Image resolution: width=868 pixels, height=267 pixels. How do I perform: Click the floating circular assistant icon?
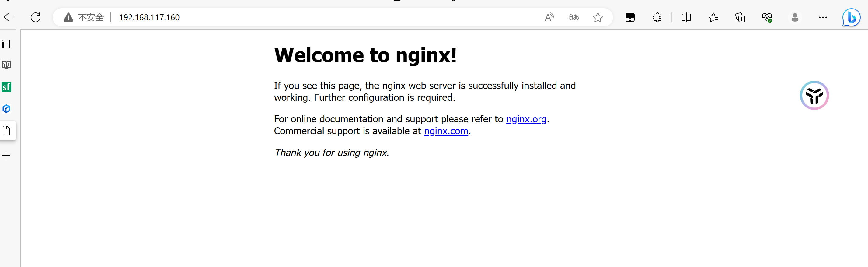click(x=814, y=95)
